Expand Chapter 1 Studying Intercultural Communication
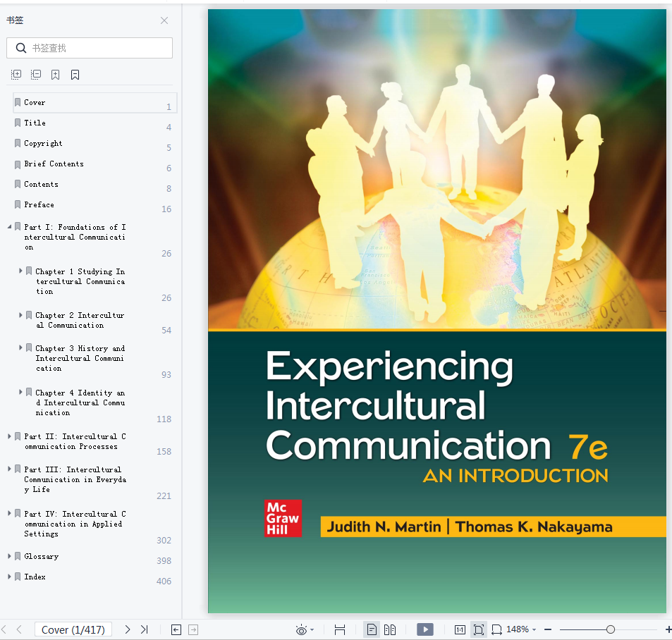Viewport: 672px width, 640px height. [20, 271]
